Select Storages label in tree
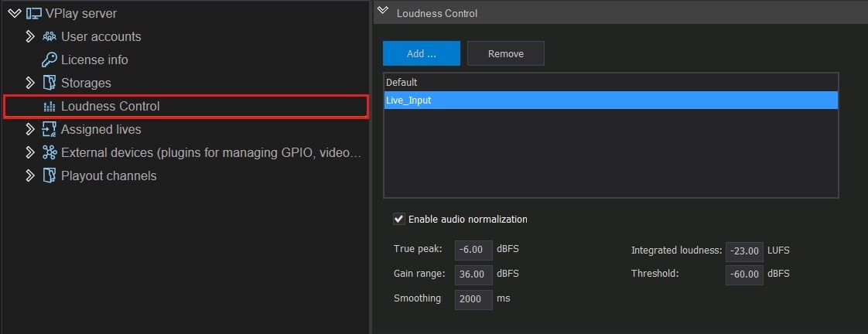The image size is (868, 334). (x=86, y=83)
